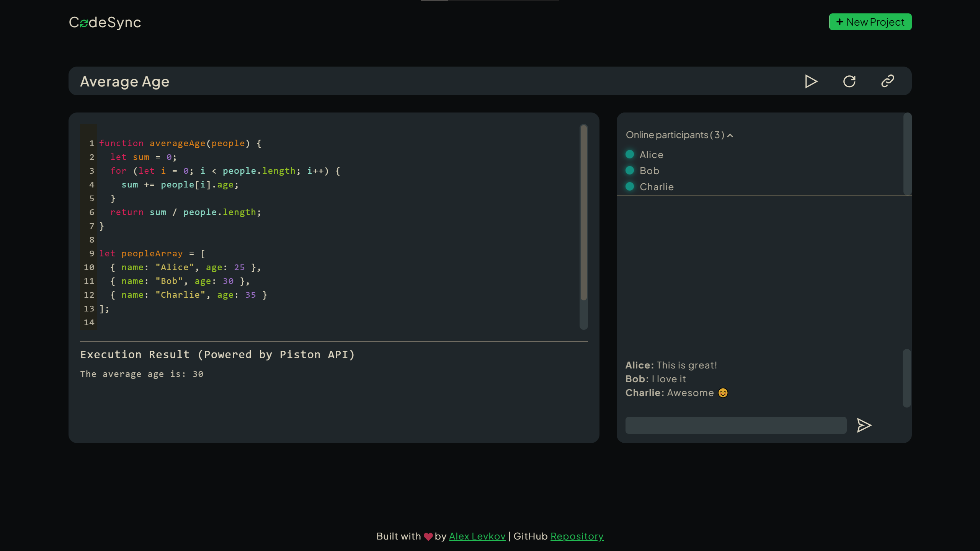Click the code line with name "Charlie"
The height and width of the screenshot is (551, 980).
[x=189, y=295]
